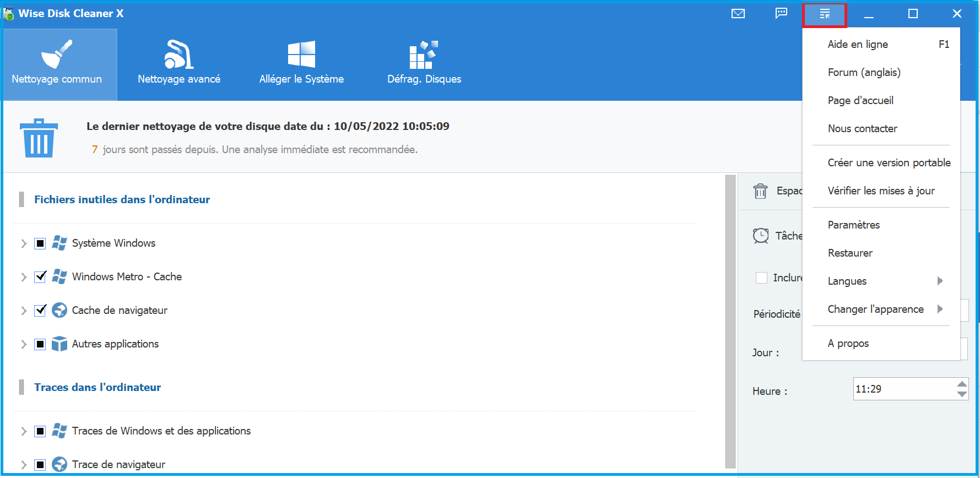
Task: Uncheck Cache de navigateur checkbox
Action: pos(40,311)
